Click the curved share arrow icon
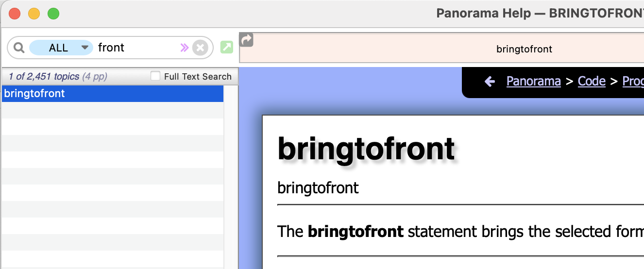This screenshot has height=269, width=644. (247, 39)
